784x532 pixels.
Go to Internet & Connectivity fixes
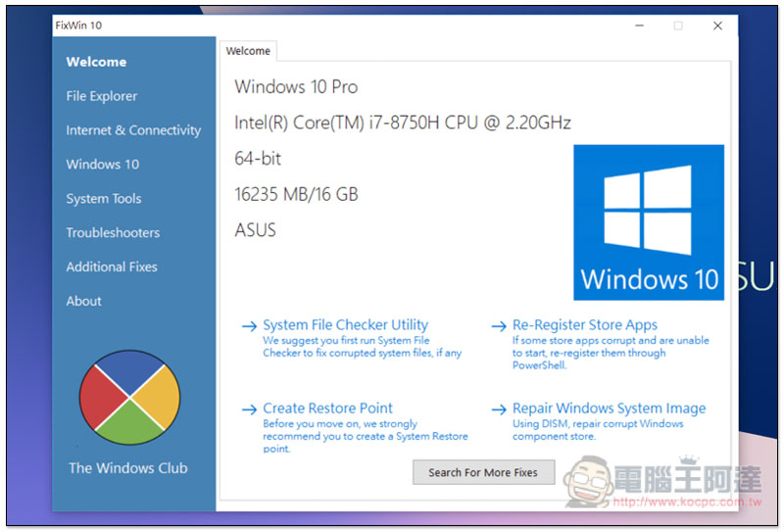(133, 130)
